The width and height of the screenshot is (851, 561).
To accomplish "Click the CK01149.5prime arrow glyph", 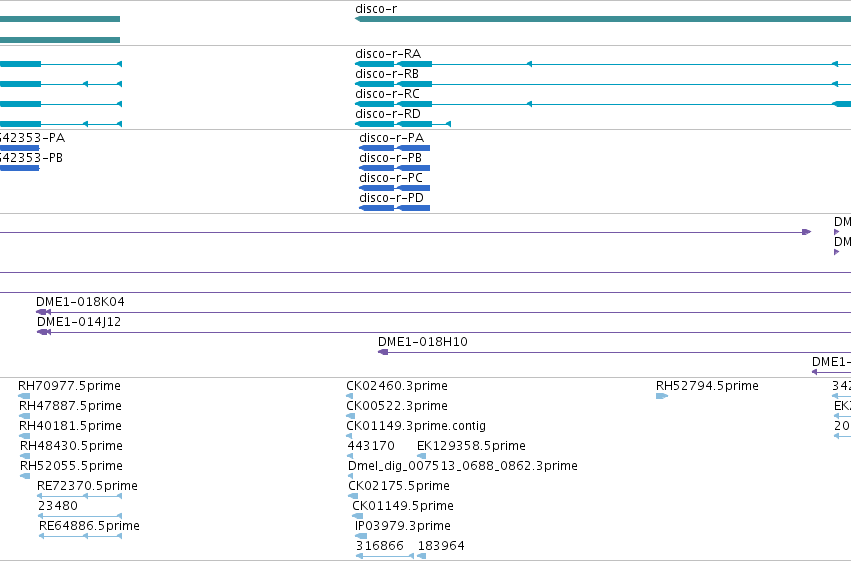I will (x=357, y=516).
